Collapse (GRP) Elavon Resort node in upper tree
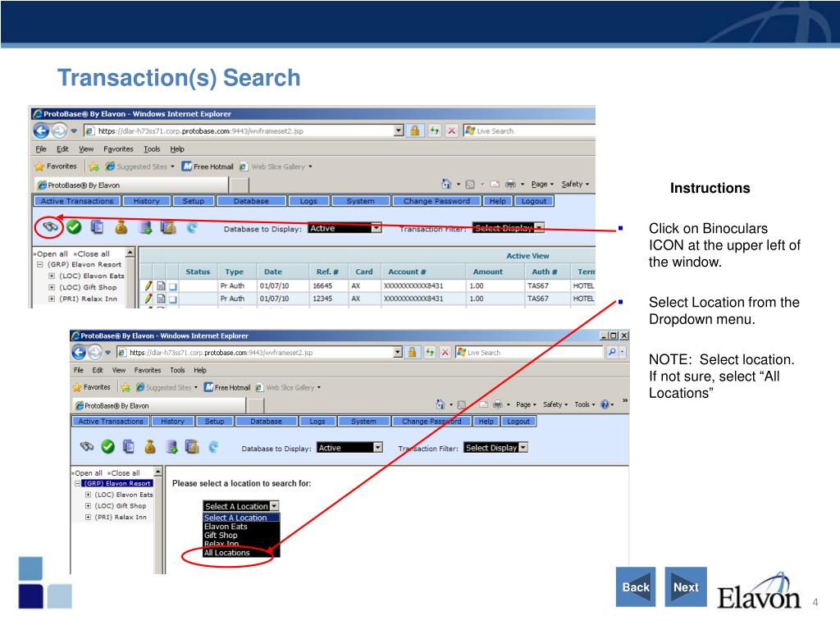The image size is (840, 630). [39, 265]
